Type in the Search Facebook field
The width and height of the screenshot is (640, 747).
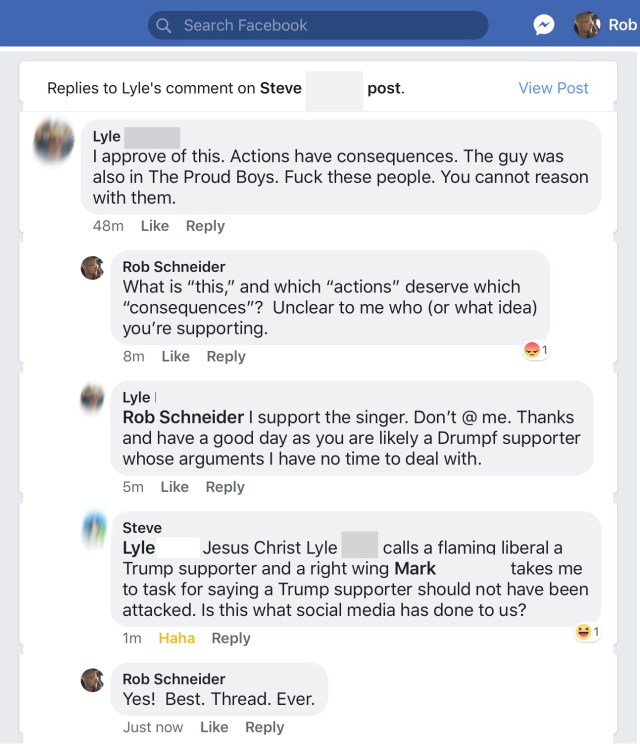pyautogui.click(x=320, y=25)
